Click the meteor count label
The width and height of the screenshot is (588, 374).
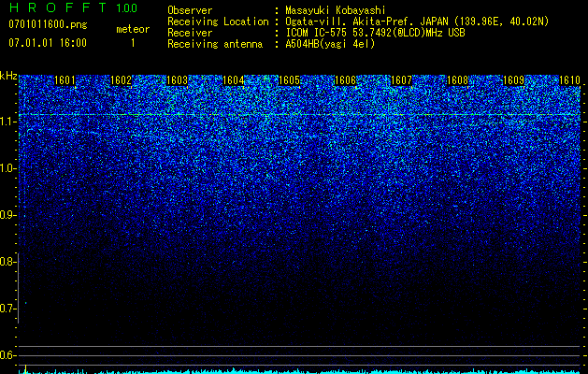click(133, 29)
